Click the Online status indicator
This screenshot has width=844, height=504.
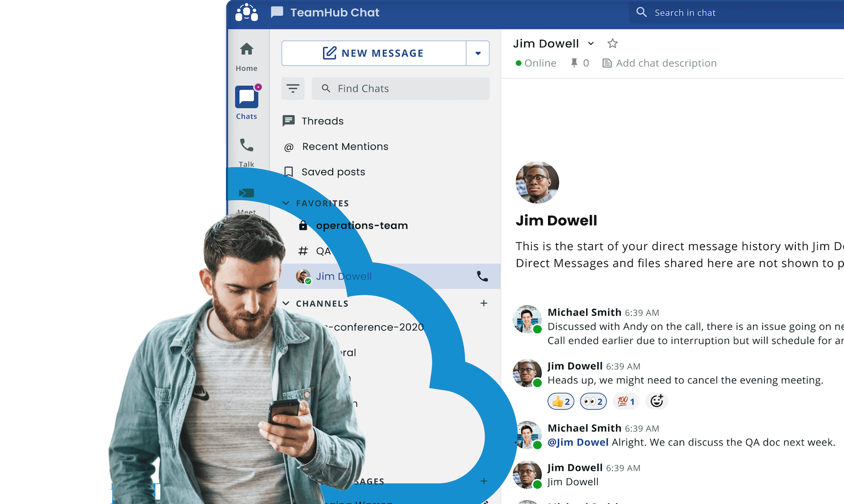(536, 63)
